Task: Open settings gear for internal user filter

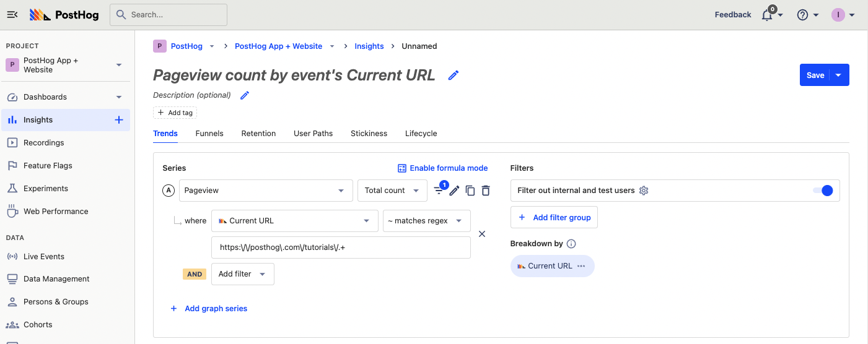Action: (644, 191)
